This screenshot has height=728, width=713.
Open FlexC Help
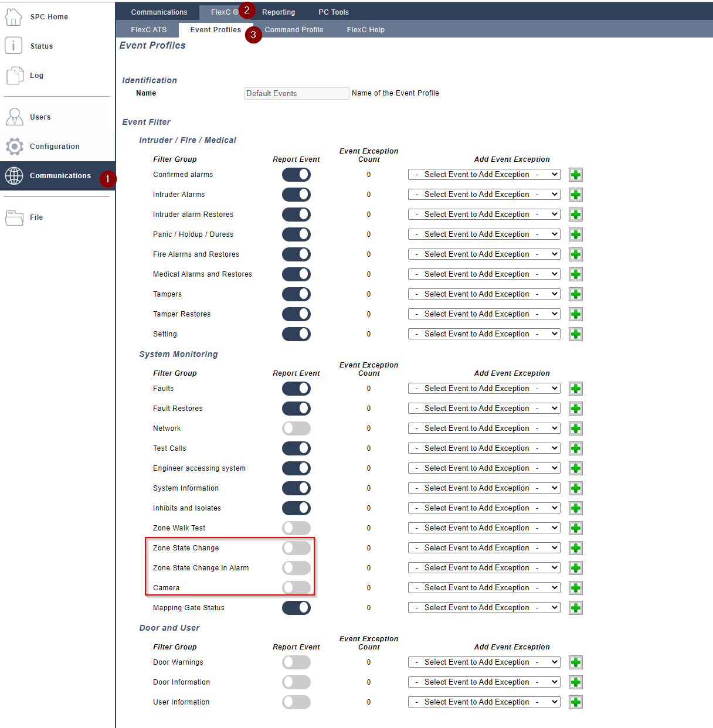tap(365, 29)
